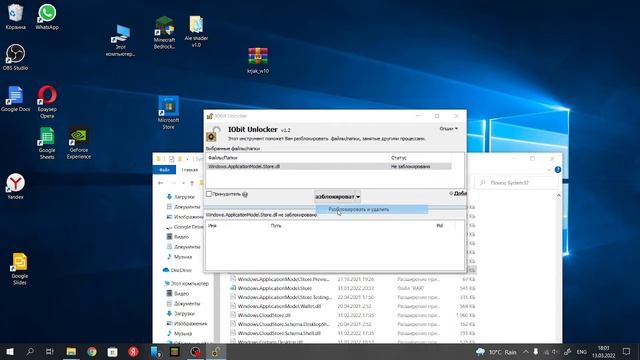Click the Не заблокировано status cell

coord(410,166)
